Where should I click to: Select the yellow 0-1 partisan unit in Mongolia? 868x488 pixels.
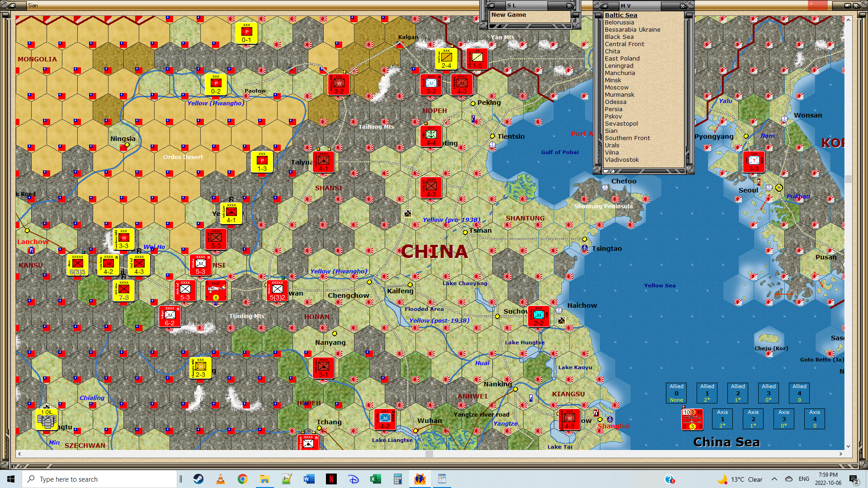(246, 33)
